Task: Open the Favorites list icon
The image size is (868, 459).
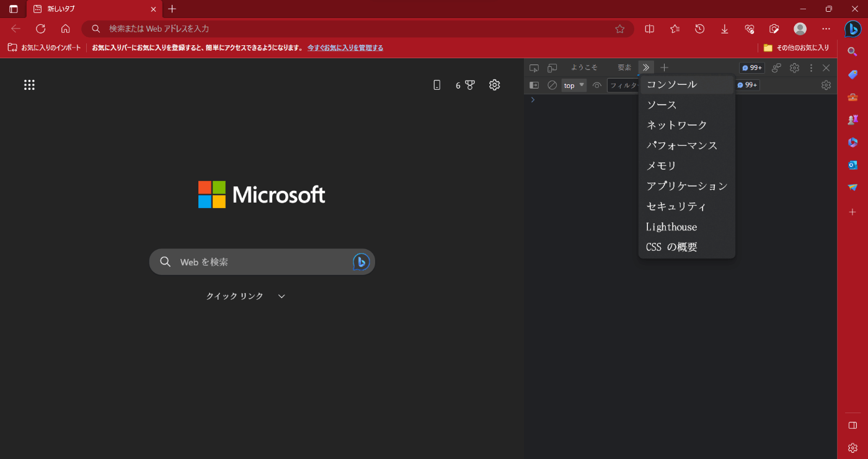Action: point(675,28)
